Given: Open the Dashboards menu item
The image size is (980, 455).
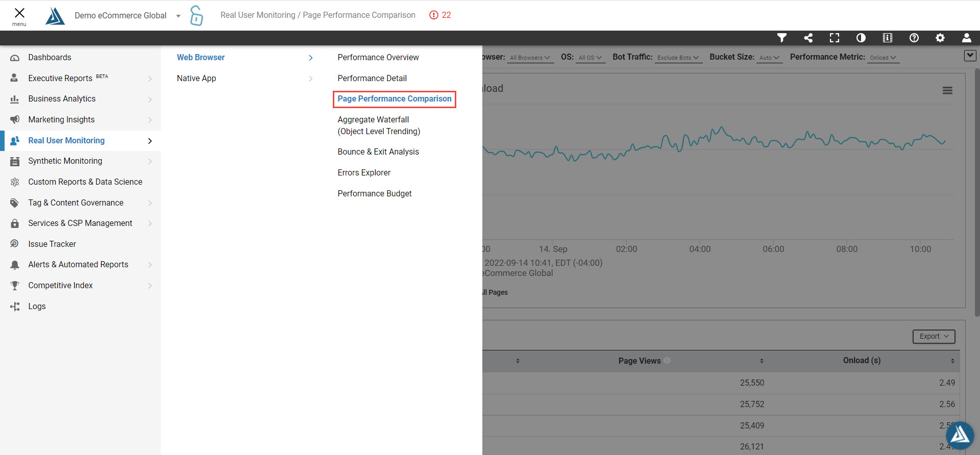Looking at the screenshot, I should [80, 58].
